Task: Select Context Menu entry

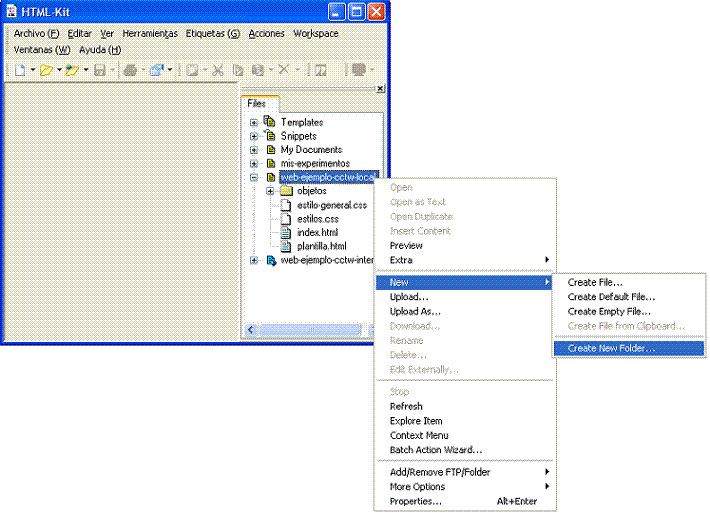Action: click(x=465, y=435)
